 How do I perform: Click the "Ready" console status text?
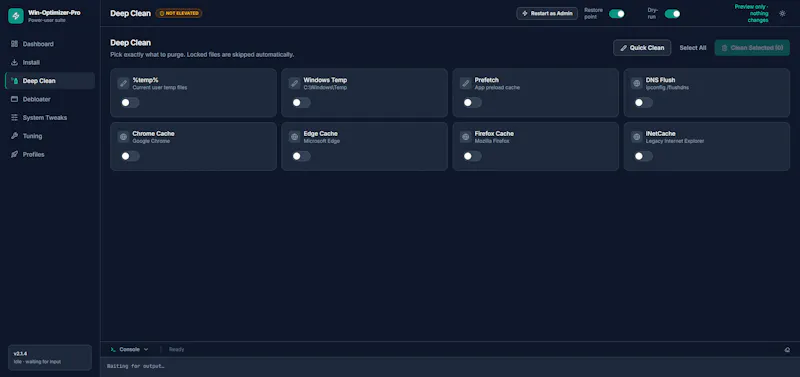(177, 349)
